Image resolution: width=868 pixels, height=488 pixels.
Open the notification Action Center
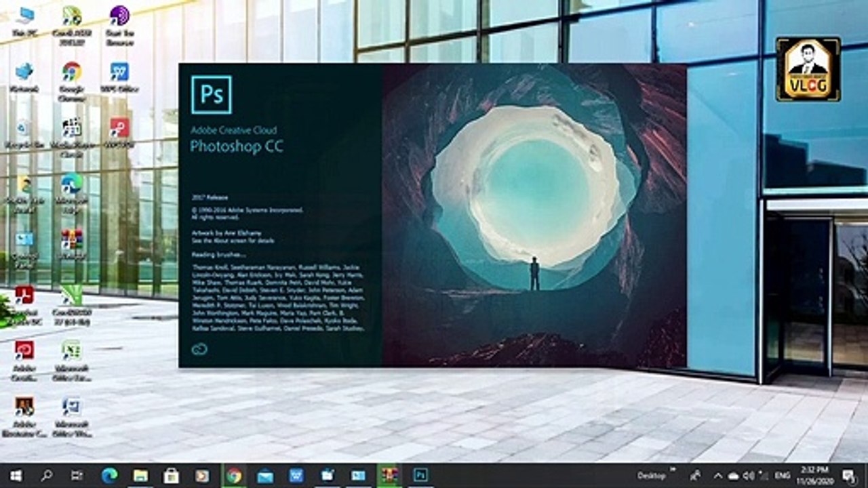(x=849, y=475)
